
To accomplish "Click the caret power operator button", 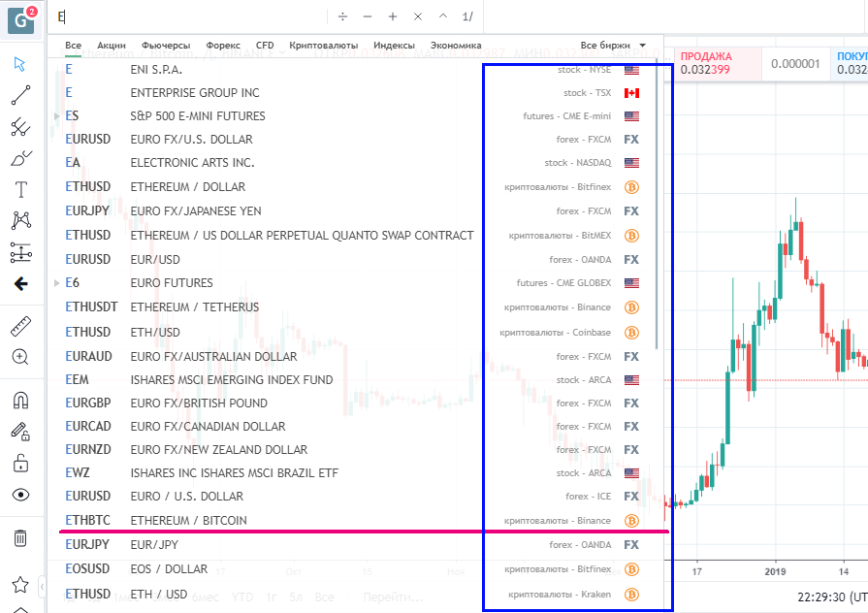I will click(x=443, y=16).
